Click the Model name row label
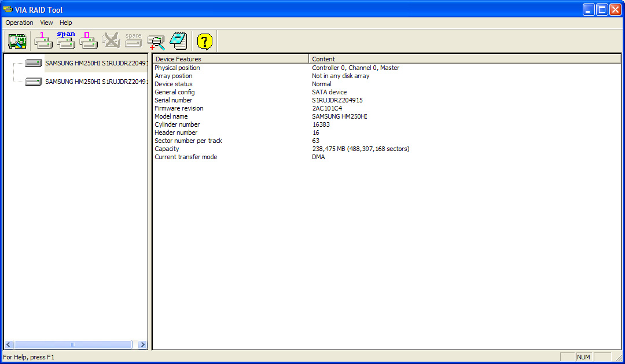This screenshot has width=625, height=364. [x=171, y=116]
